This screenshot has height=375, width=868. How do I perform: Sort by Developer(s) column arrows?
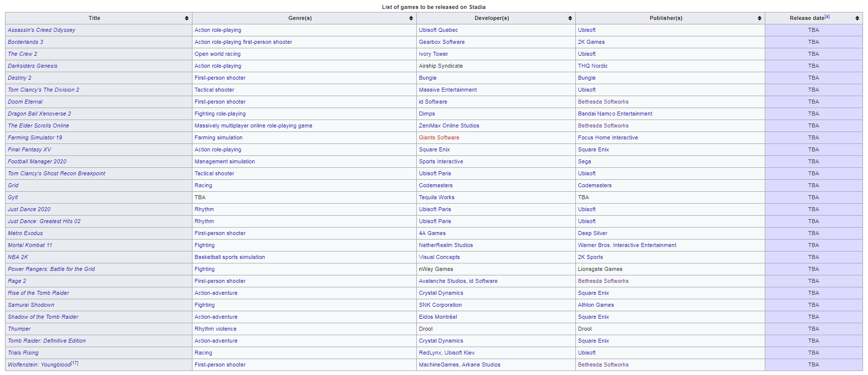pos(570,18)
